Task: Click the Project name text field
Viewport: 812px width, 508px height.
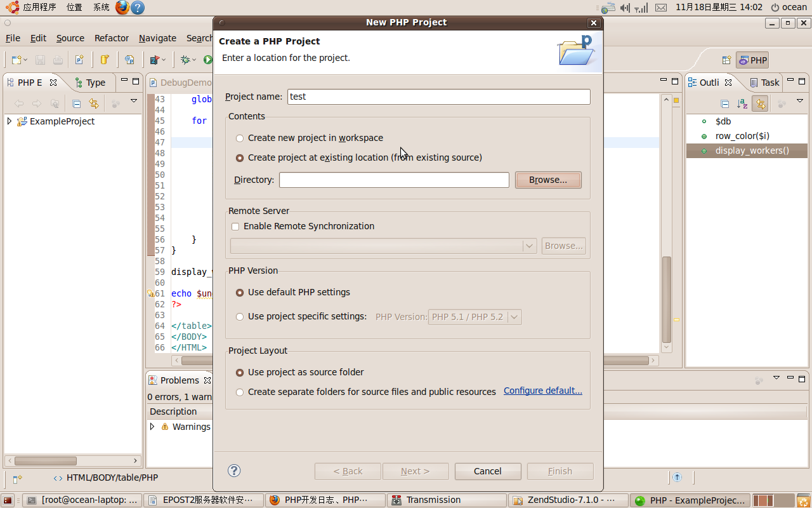Action: point(438,97)
